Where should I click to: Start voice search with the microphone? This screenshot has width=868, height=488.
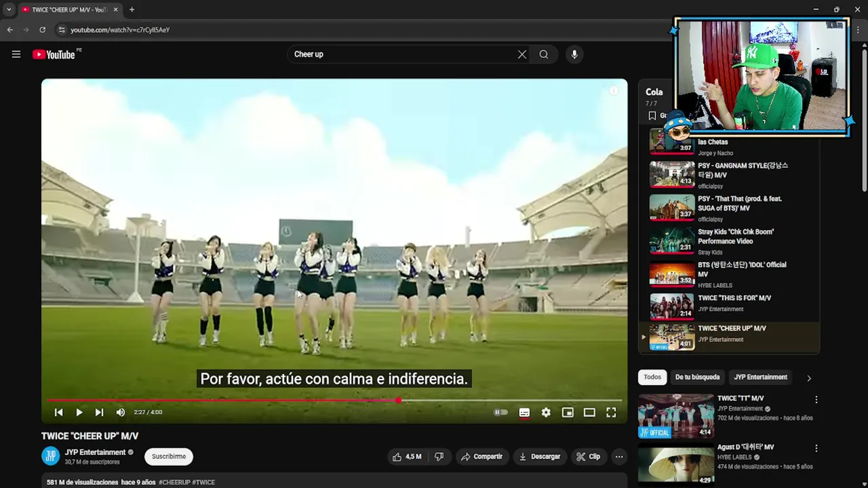pyautogui.click(x=574, y=54)
